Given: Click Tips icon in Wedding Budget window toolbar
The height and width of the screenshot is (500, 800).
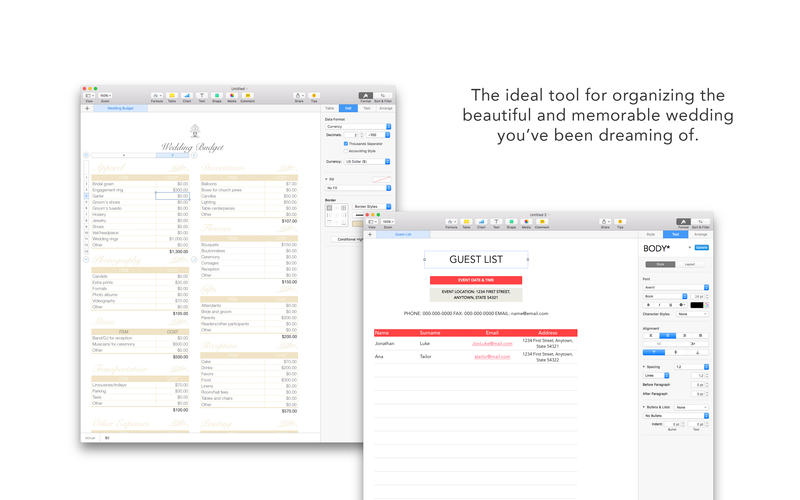Looking at the screenshot, I should pos(314,95).
